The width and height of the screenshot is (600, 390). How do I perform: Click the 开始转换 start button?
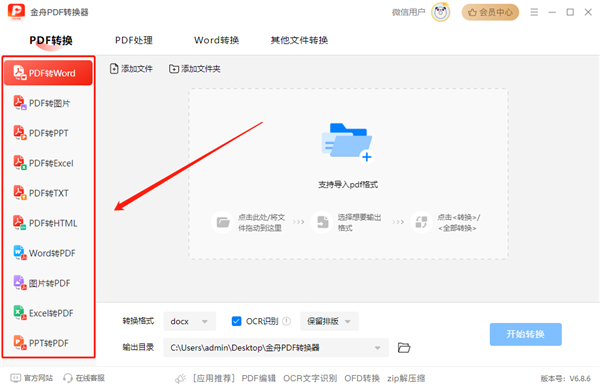(x=525, y=334)
